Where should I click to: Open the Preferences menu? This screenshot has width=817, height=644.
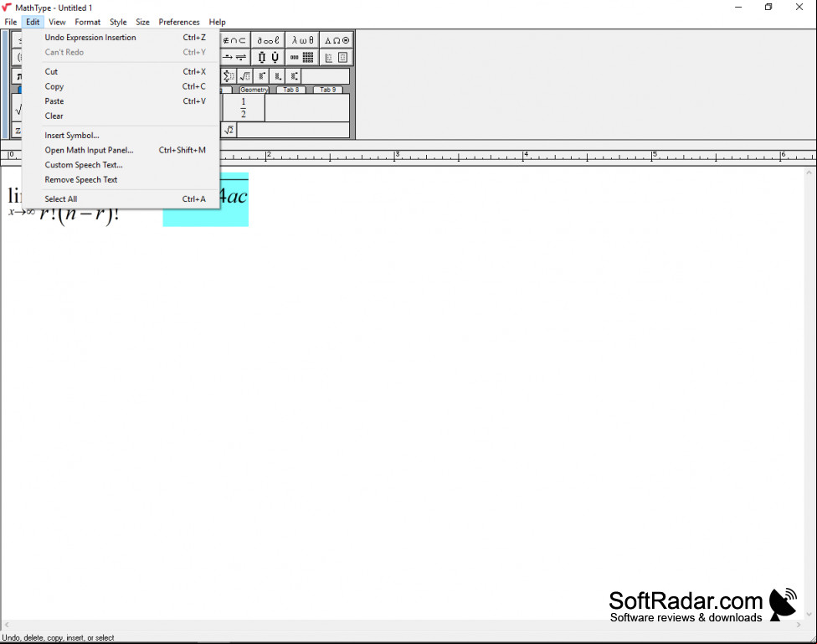tap(179, 22)
